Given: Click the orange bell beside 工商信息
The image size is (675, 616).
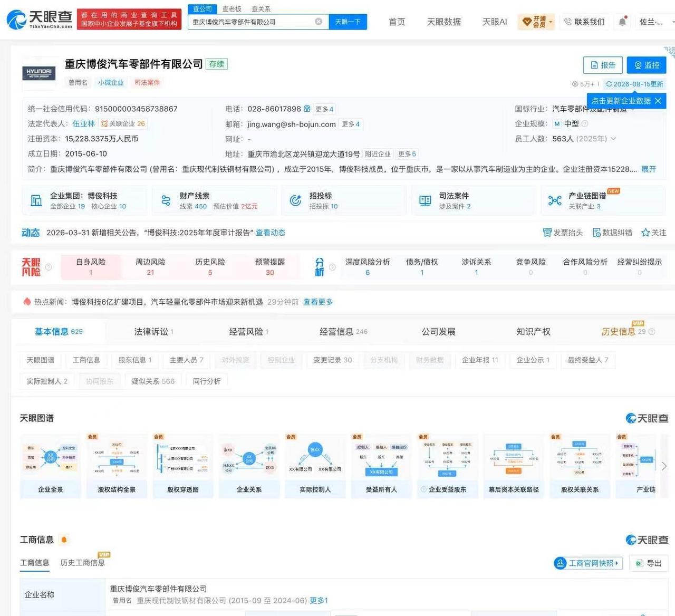Looking at the screenshot, I should (64, 540).
